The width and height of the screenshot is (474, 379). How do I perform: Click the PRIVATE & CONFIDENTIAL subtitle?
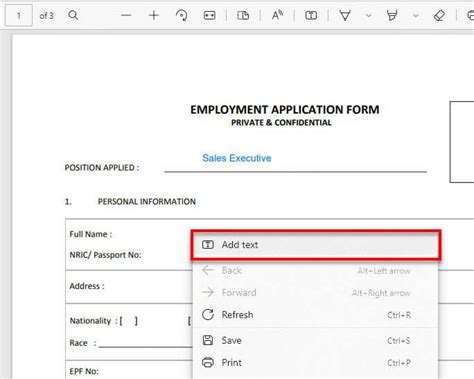coord(281,123)
